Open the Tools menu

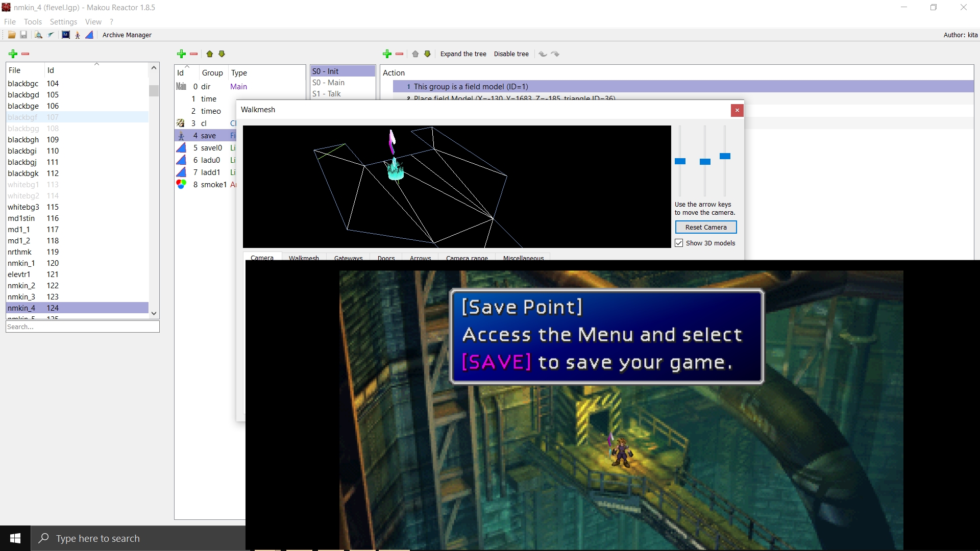(33, 22)
